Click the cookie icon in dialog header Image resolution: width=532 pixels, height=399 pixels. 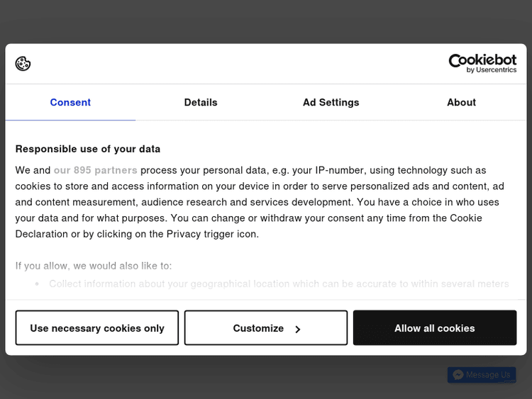23,64
